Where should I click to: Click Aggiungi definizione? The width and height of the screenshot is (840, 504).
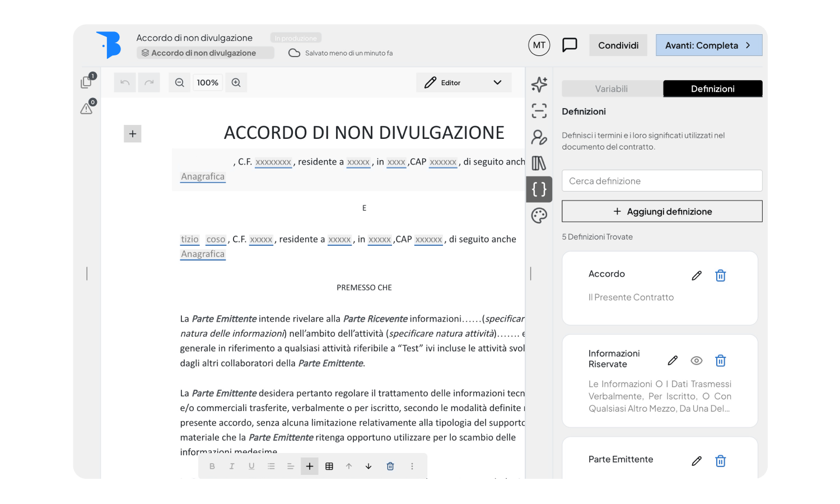pos(661,211)
